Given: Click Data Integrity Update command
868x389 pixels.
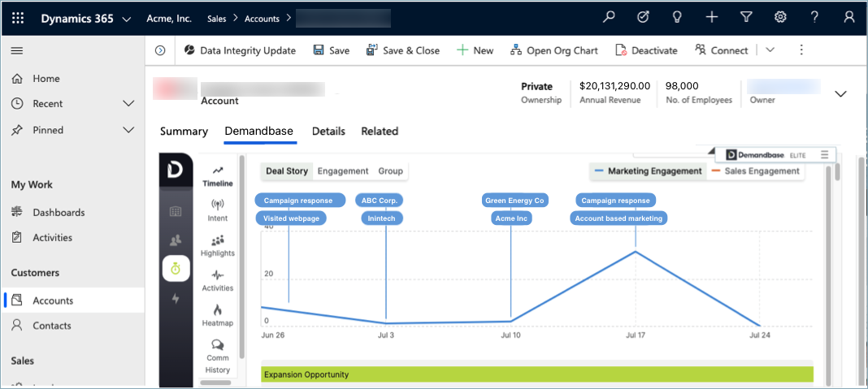Looking at the screenshot, I should tap(241, 50).
